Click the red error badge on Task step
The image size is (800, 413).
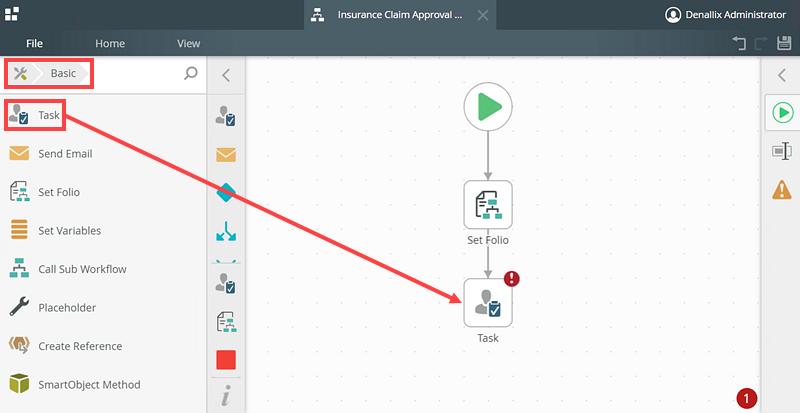pos(511,278)
